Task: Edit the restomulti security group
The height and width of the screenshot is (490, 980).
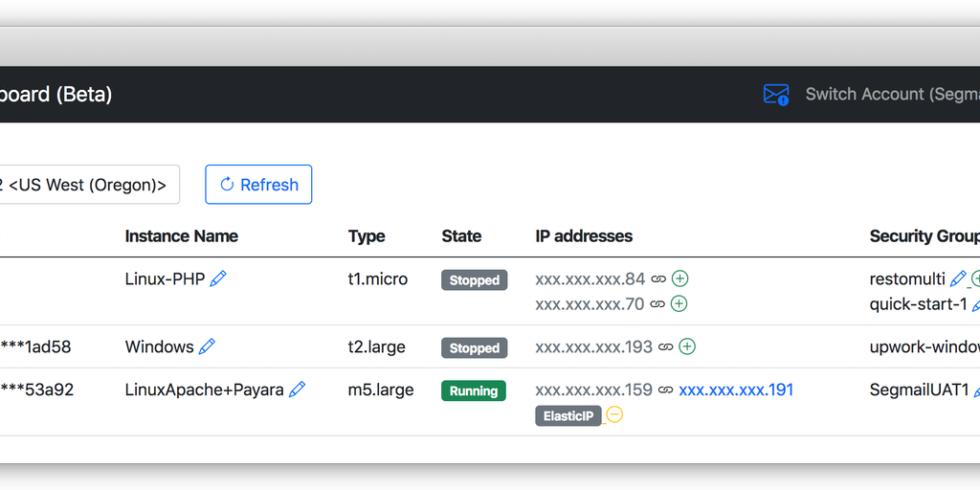Action: (958, 279)
